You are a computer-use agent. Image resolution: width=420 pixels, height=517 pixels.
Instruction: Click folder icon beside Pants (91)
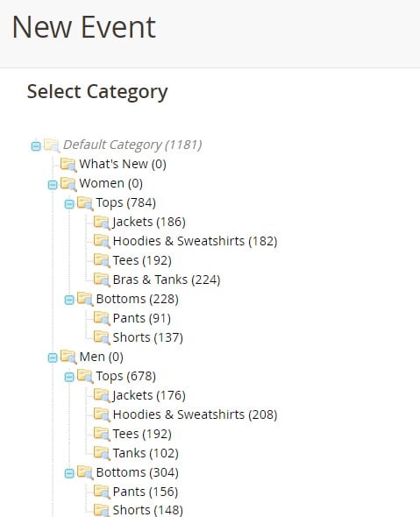pyautogui.click(x=102, y=318)
